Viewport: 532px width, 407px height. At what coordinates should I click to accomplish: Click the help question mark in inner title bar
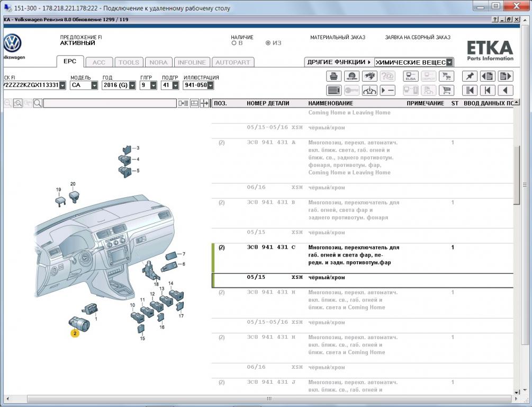click(495, 20)
